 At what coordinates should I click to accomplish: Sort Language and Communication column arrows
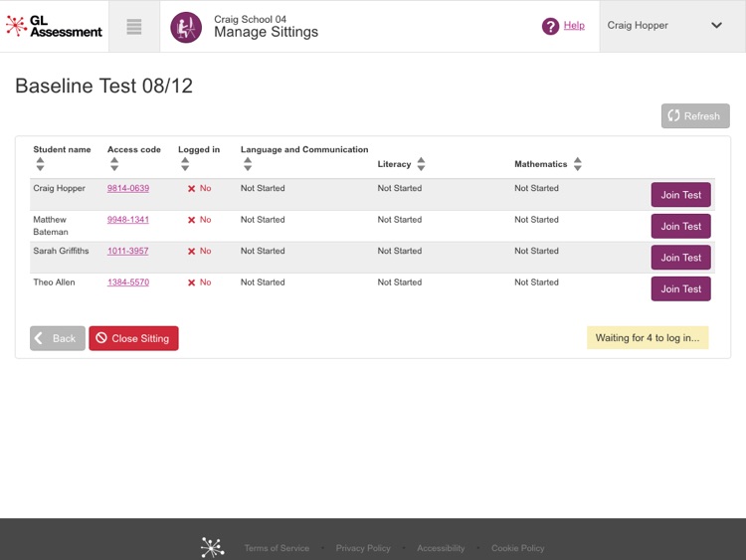point(248,164)
